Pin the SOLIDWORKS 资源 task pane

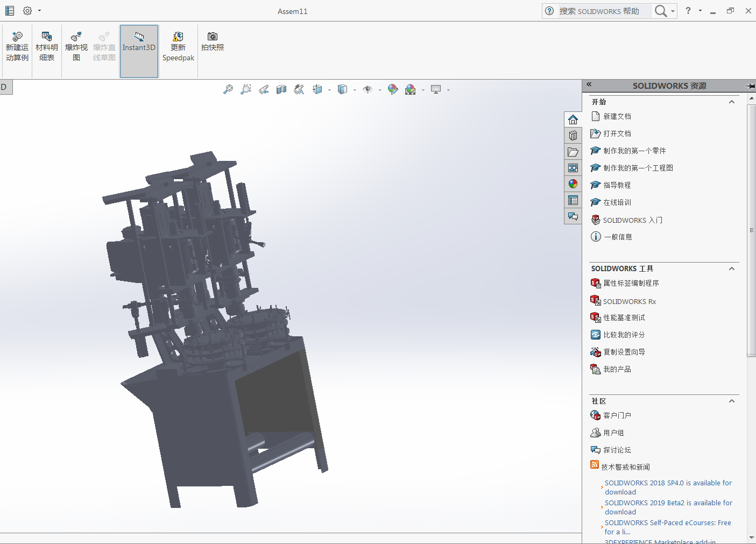coord(750,86)
